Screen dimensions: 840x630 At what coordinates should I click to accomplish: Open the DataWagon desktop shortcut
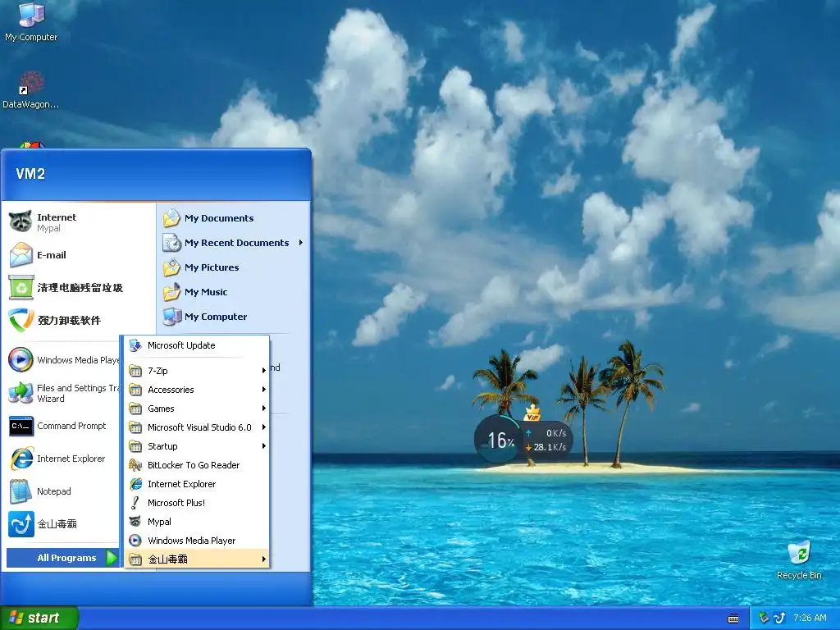31,90
